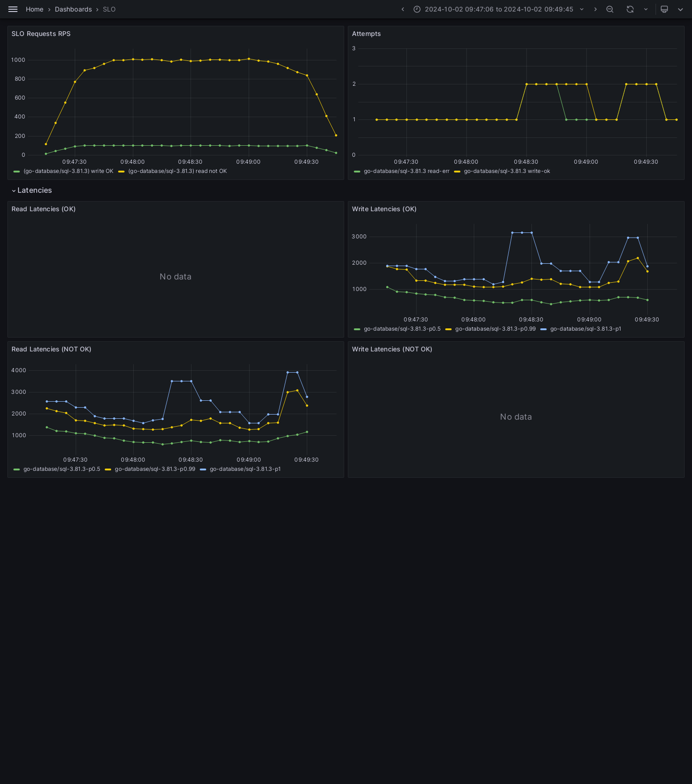
Task: Click 4000 y-axis label in Read Latencies NOT OK
Action: click(x=19, y=370)
